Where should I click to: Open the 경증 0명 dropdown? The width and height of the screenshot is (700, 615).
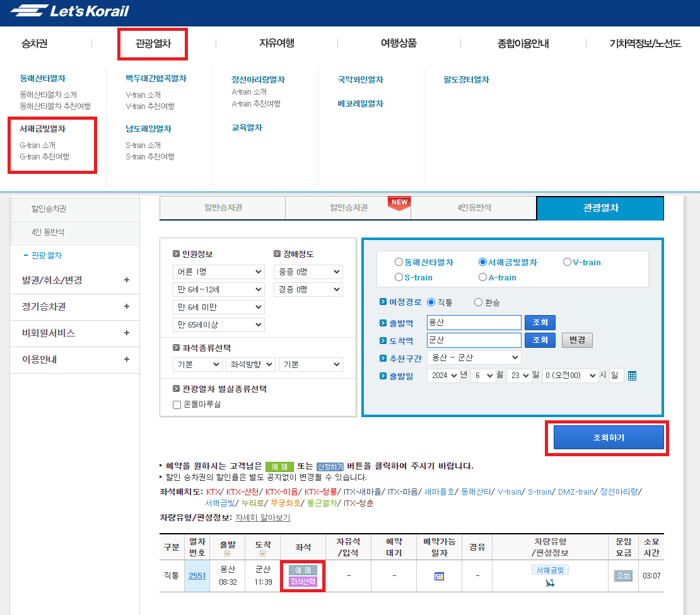[308, 289]
